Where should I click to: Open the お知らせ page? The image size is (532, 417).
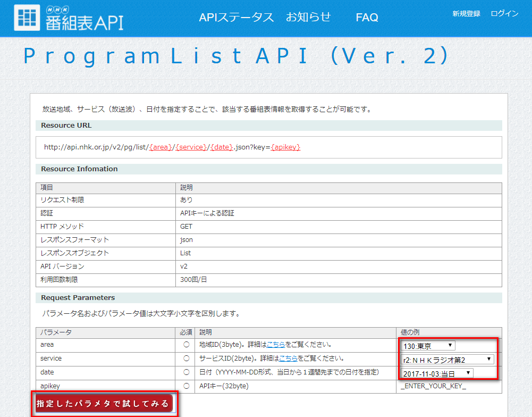coord(307,18)
